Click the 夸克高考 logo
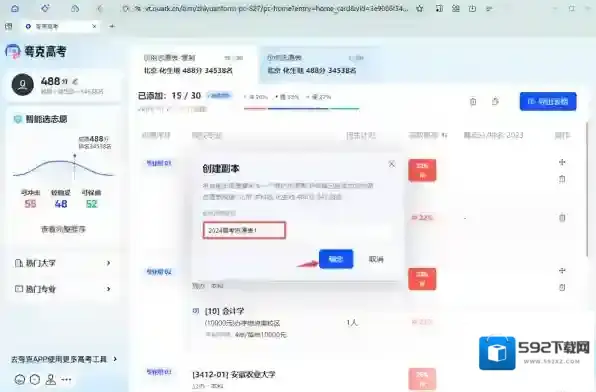Image resolution: width=596 pixels, height=392 pixels. [36, 51]
